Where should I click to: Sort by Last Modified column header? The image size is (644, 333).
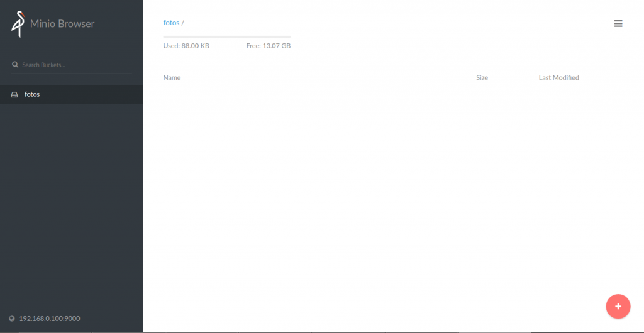(558, 78)
